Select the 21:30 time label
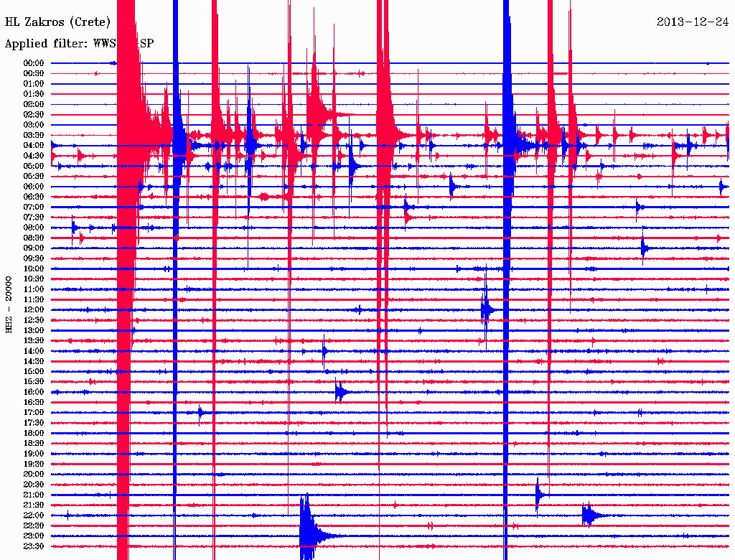 point(34,505)
